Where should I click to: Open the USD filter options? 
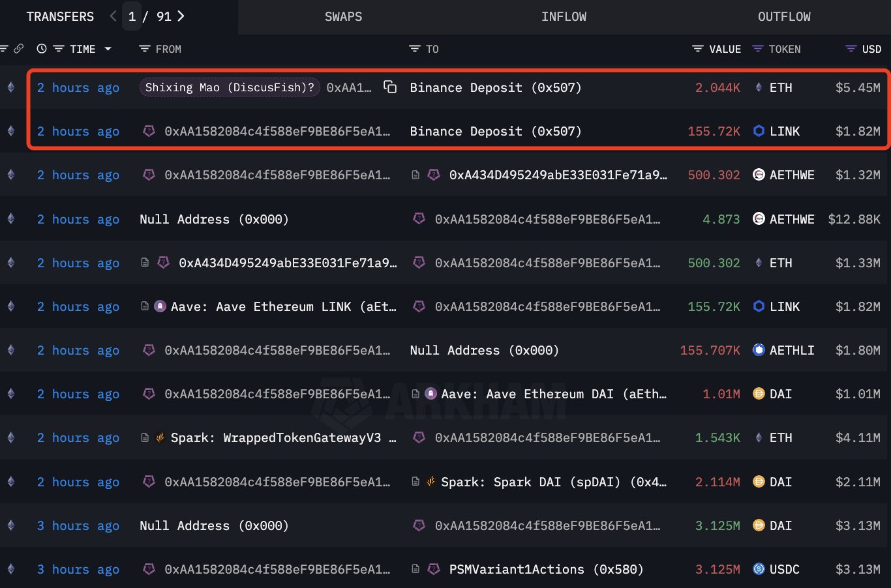point(851,49)
